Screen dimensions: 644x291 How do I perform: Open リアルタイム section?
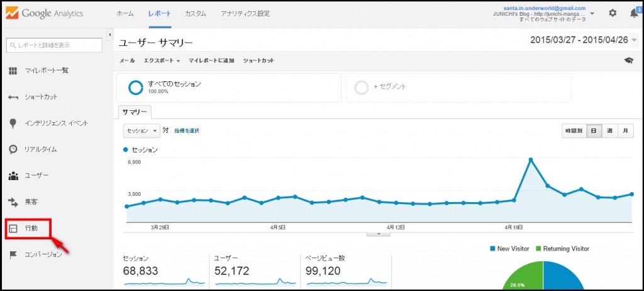click(40, 149)
